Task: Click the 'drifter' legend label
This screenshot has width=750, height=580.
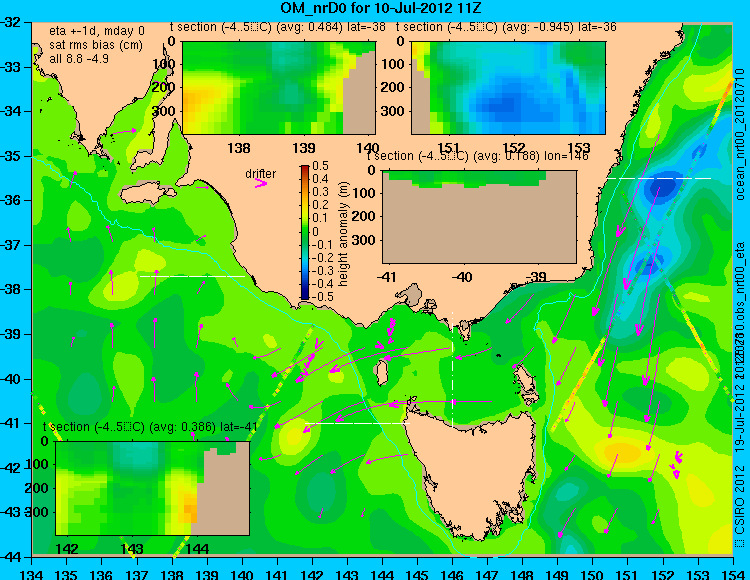Action: (261, 174)
